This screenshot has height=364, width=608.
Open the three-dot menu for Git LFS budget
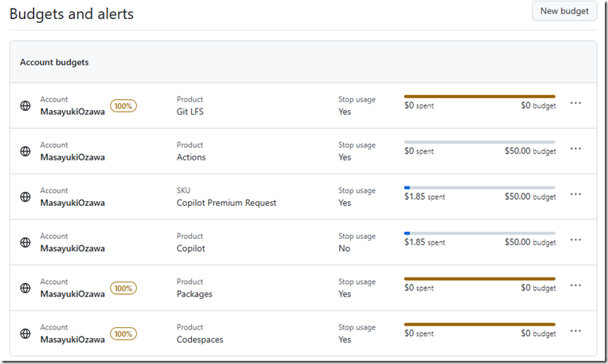click(x=576, y=103)
